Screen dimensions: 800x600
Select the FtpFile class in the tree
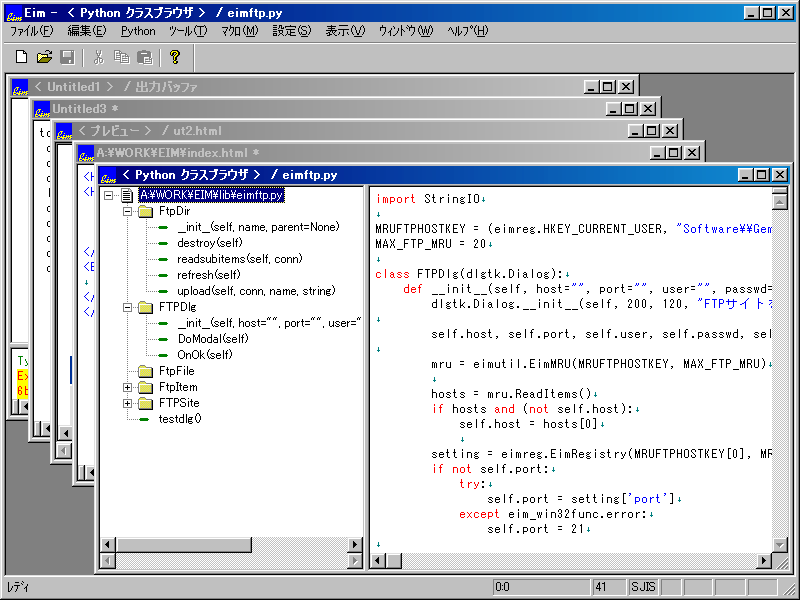177,371
